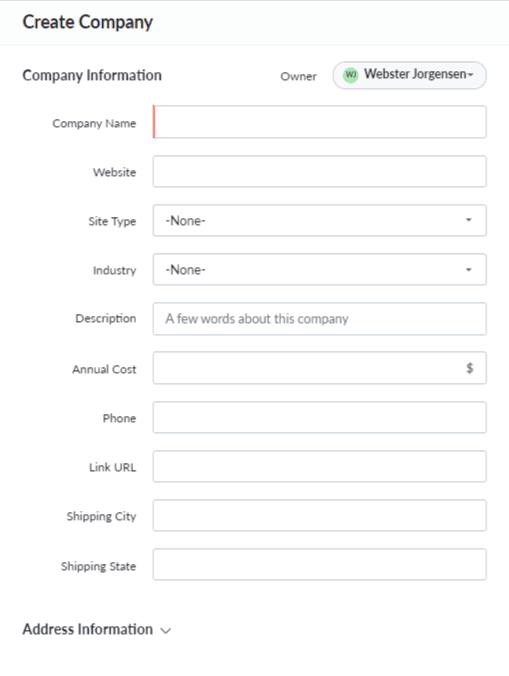Image resolution: width=509 pixels, height=676 pixels.
Task: Click the Shipping City field
Action: click(319, 516)
